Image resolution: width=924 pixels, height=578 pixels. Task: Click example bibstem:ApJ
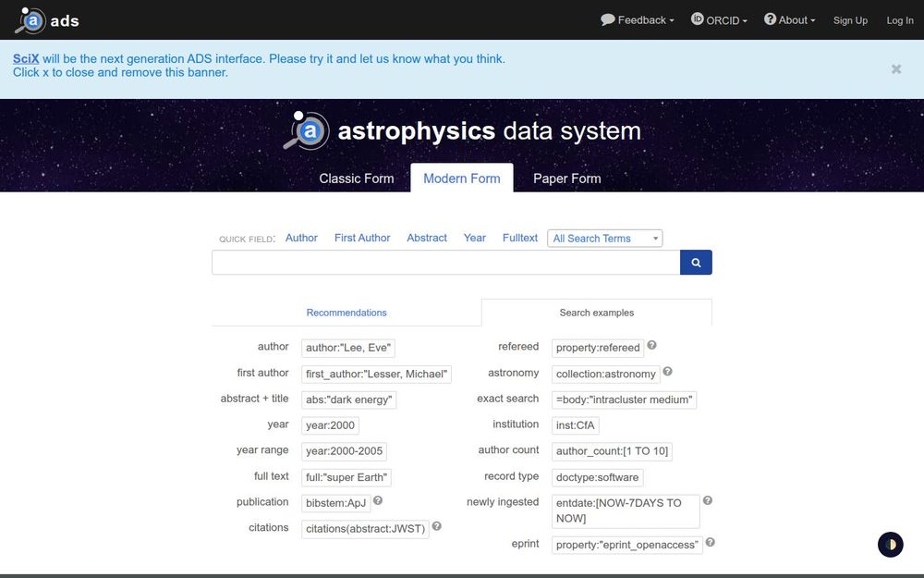336,503
